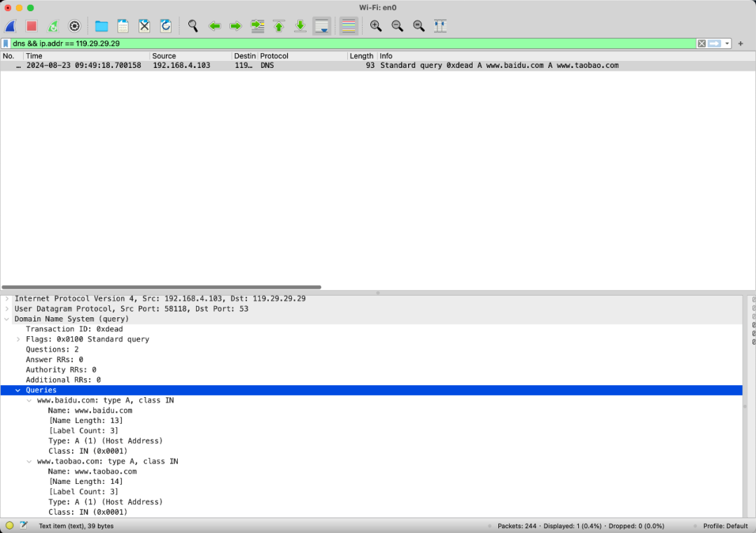Toggle packet list colorization
The width and height of the screenshot is (756, 533).
(349, 27)
